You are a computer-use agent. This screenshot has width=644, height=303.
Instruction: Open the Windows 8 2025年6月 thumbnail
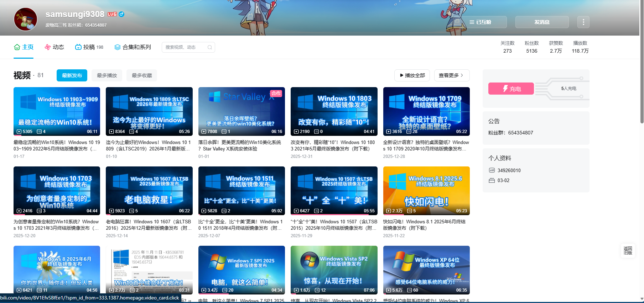point(57,270)
